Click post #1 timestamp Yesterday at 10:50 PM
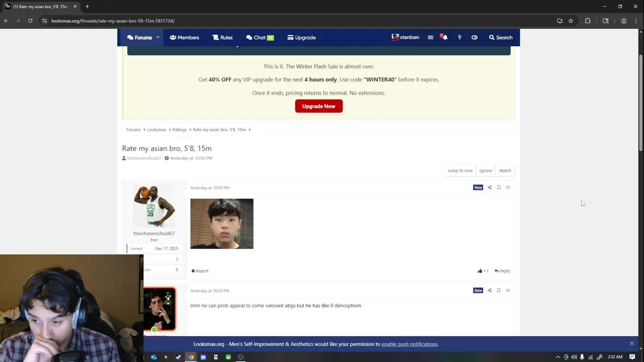 tap(210, 188)
